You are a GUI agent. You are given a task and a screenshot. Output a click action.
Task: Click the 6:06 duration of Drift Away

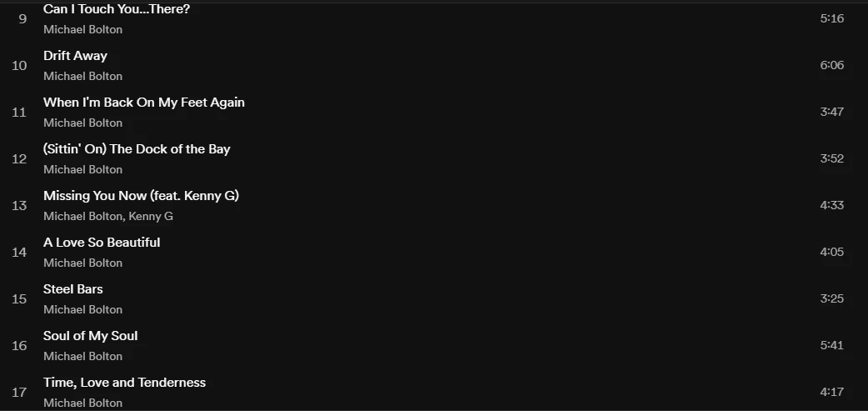tap(832, 65)
